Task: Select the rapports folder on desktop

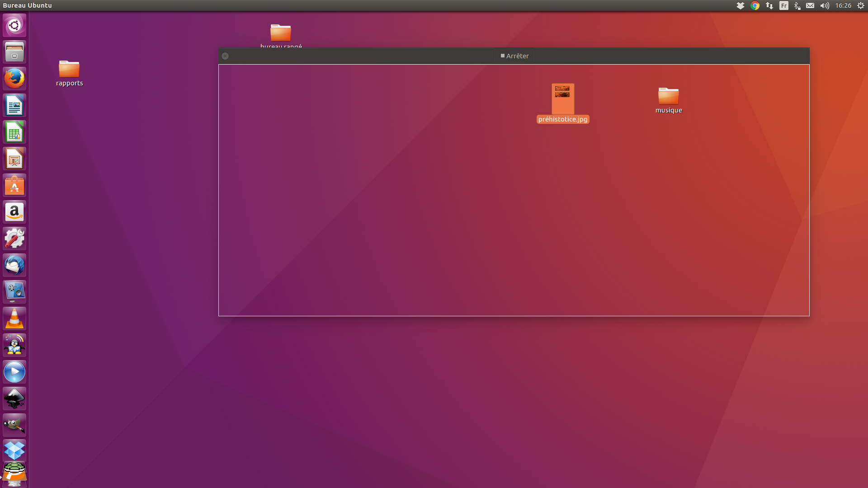Action: point(69,70)
